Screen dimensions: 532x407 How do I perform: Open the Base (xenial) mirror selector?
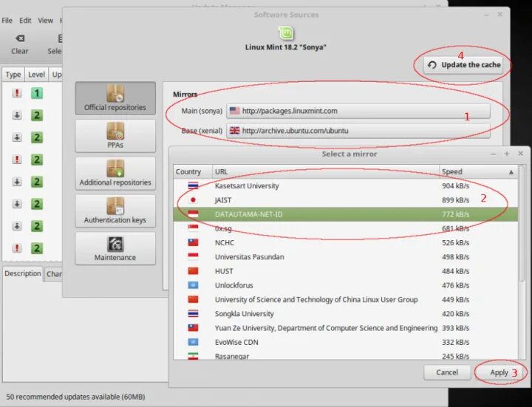[358, 131]
